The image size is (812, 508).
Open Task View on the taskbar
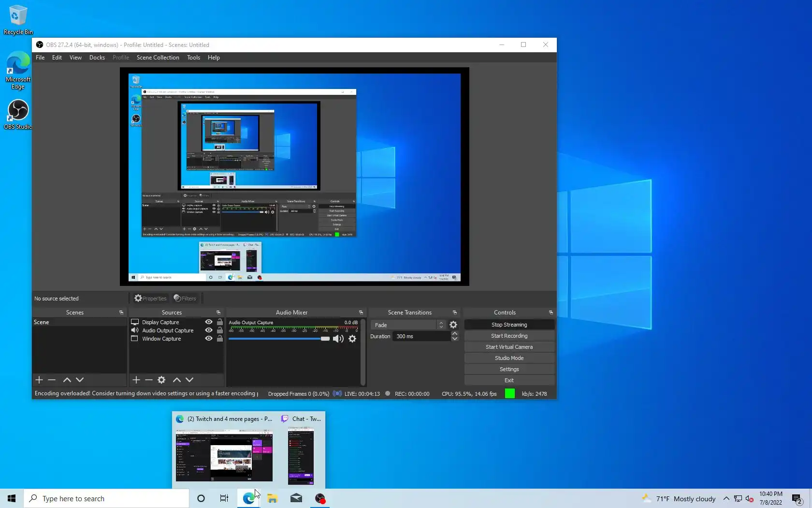coord(224,498)
